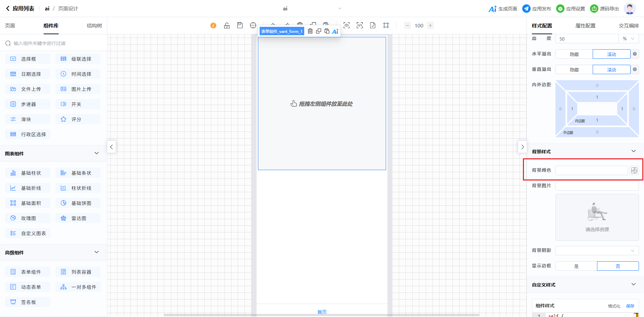The image size is (644, 317).
Task: Choose 是 for 显示边框
Action: tap(576, 266)
